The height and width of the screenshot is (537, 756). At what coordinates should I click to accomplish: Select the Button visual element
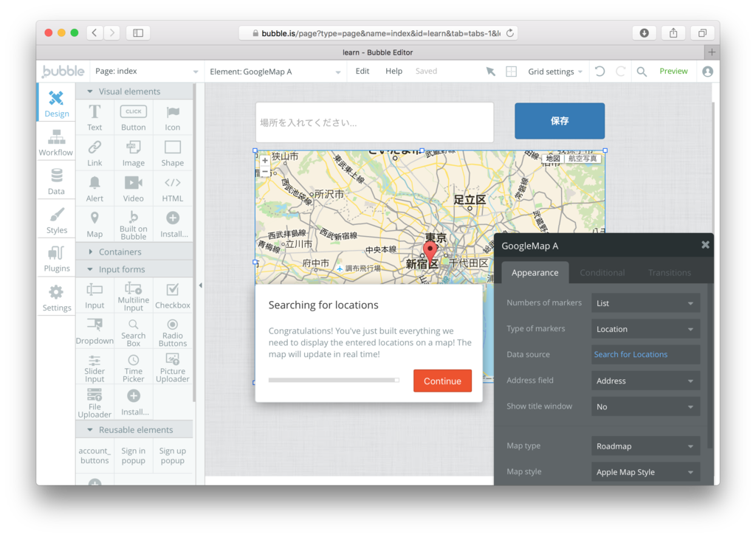pyautogui.click(x=133, y=117)
